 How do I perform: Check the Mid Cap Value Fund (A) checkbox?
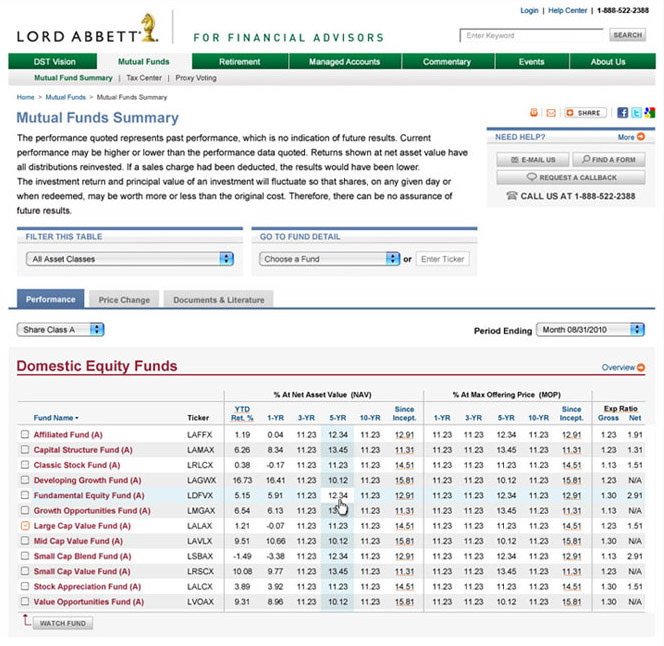coord(25,541)
